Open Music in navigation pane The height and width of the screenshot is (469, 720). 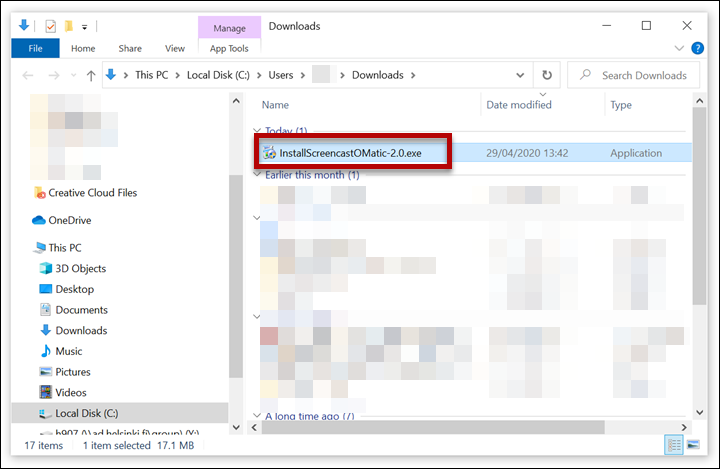coord(68,351)
